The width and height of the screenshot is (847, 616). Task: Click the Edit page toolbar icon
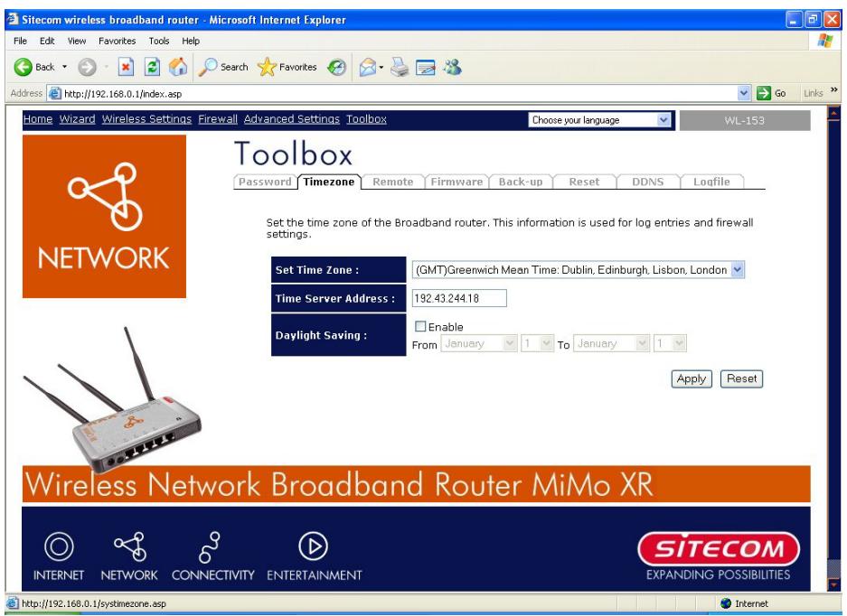pos(426,68)
